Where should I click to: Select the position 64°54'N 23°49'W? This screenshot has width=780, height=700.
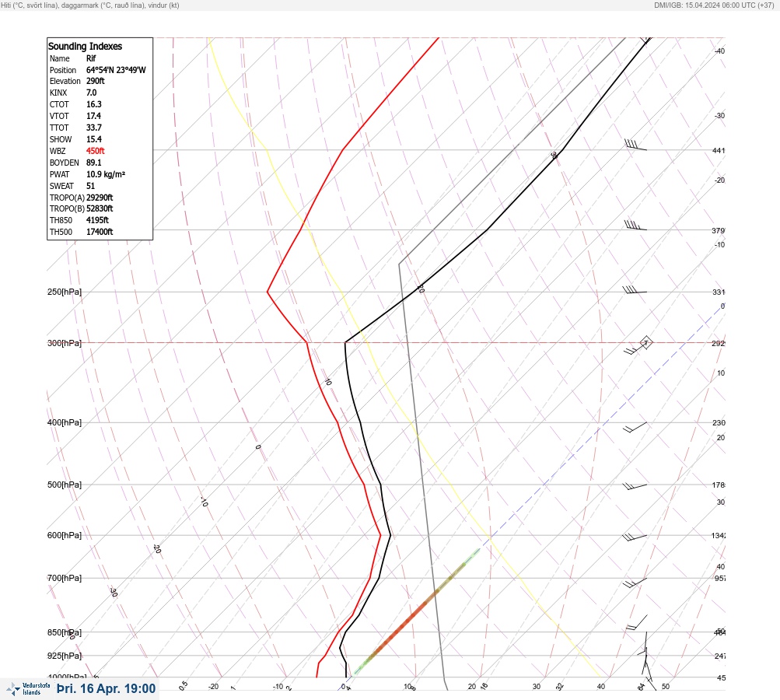pos(116,70)
